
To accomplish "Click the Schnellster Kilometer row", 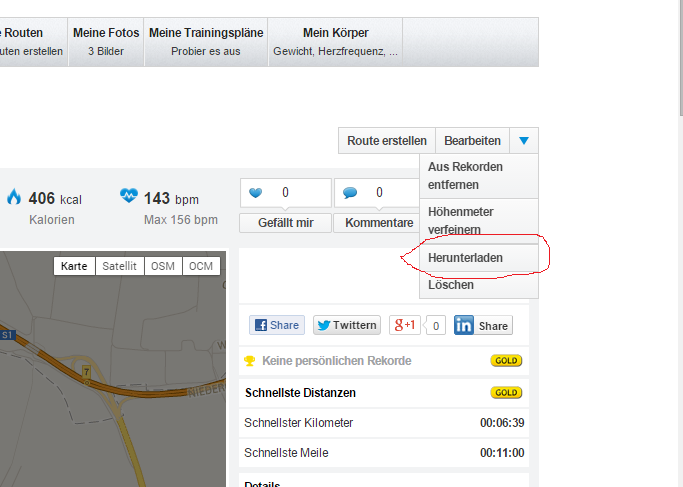I will pos(384,423).
